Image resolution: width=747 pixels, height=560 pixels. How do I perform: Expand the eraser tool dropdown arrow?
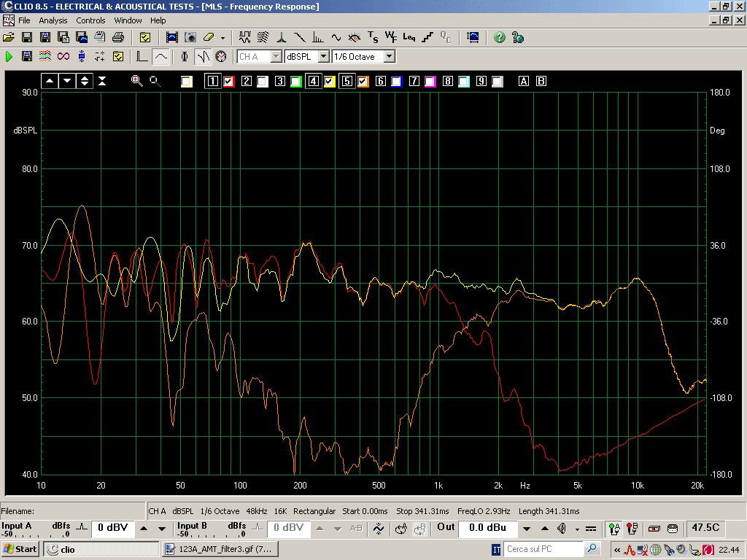(222, 37)
